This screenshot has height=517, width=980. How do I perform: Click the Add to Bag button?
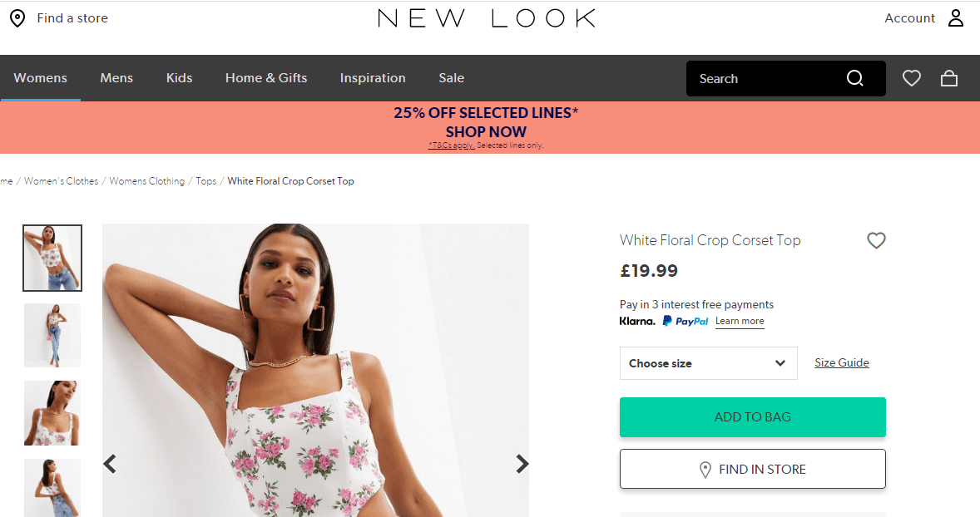point(752,417)
